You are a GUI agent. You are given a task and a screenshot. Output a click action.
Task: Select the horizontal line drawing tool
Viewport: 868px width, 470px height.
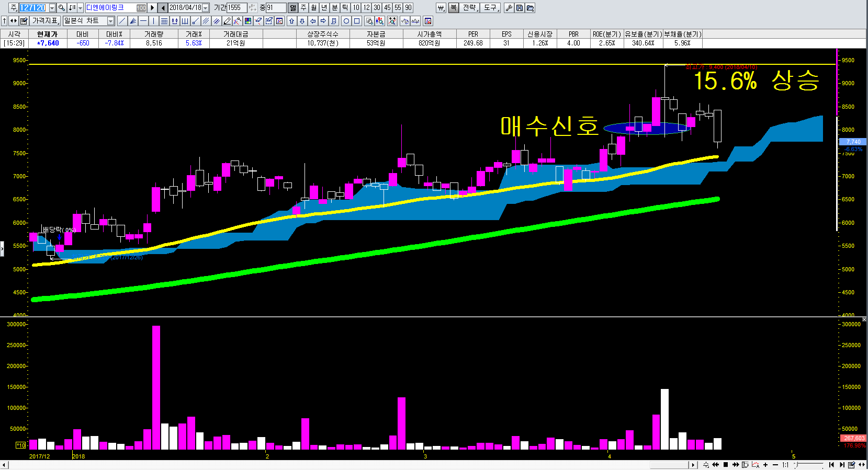tap(143, 21)
